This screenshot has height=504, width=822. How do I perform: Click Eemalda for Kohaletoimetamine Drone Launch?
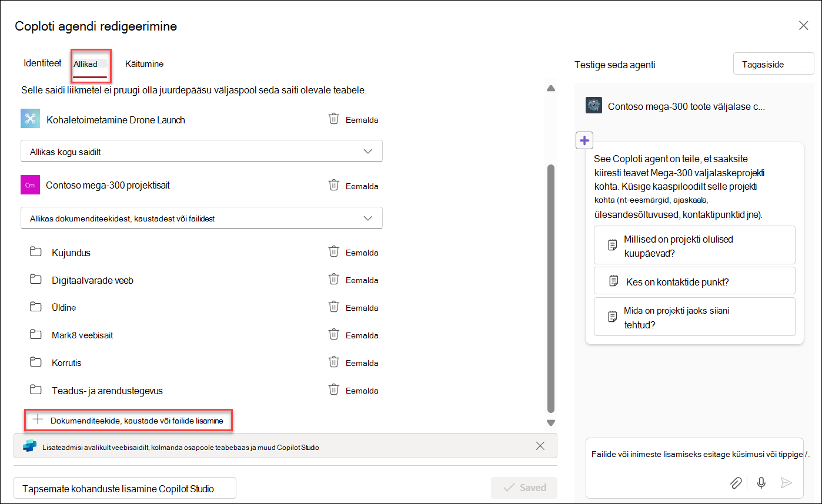[362, 120]
